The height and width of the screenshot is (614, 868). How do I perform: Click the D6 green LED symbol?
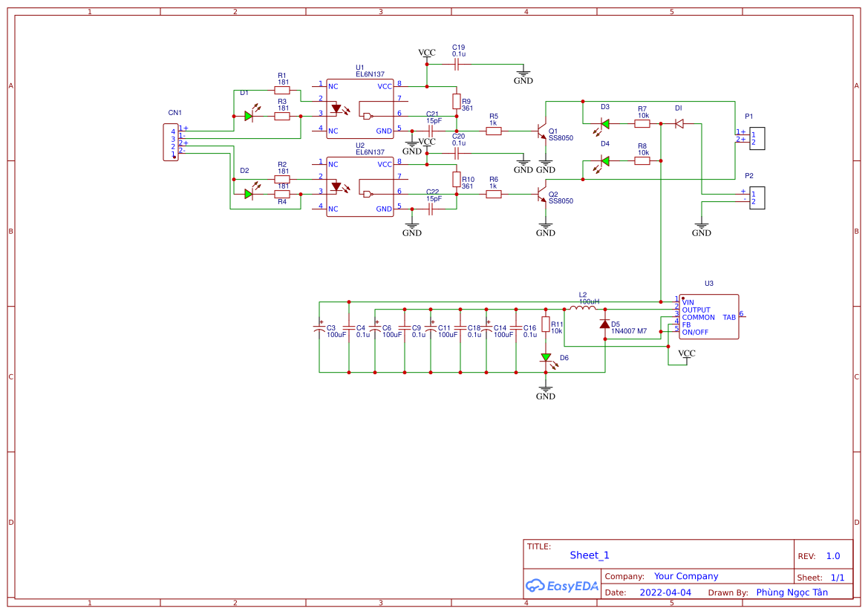pos(546,357)
